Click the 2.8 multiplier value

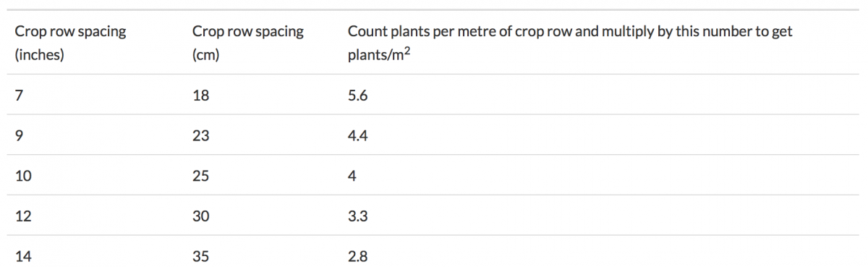358,256
